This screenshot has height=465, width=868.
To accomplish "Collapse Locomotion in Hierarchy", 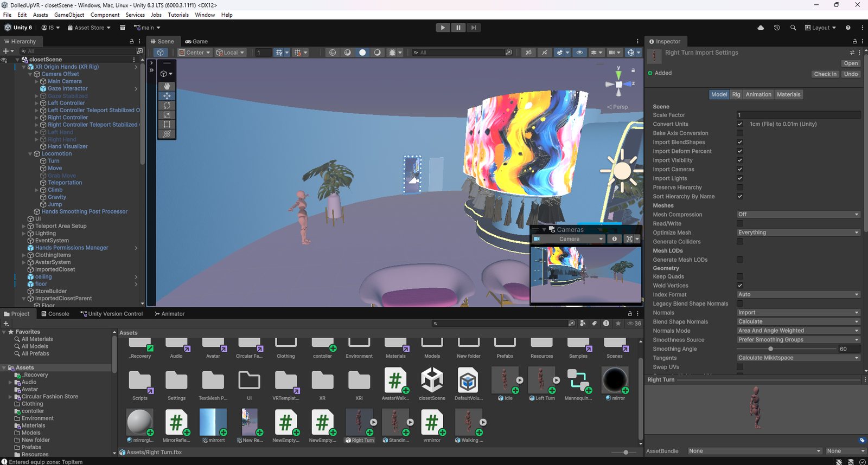I will (x=30, y=154).
